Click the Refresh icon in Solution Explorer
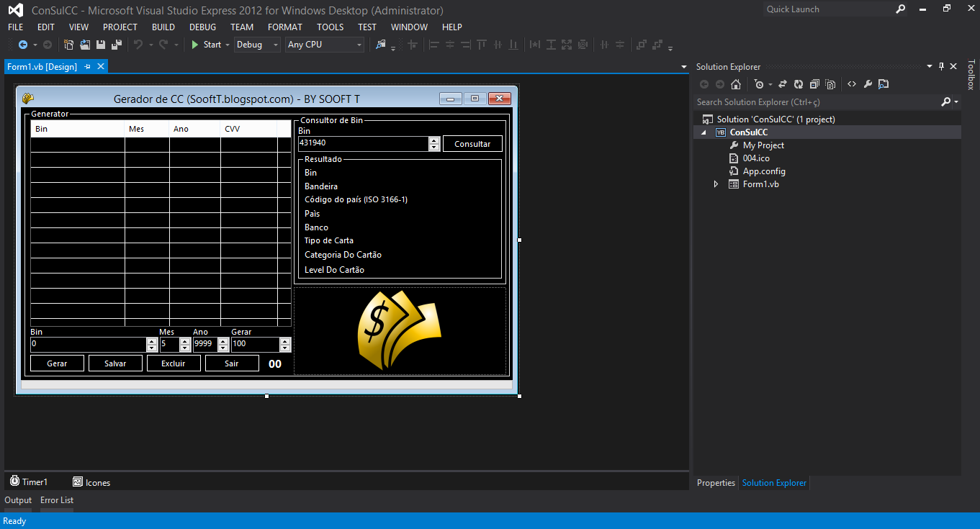 tap(799, 84)
